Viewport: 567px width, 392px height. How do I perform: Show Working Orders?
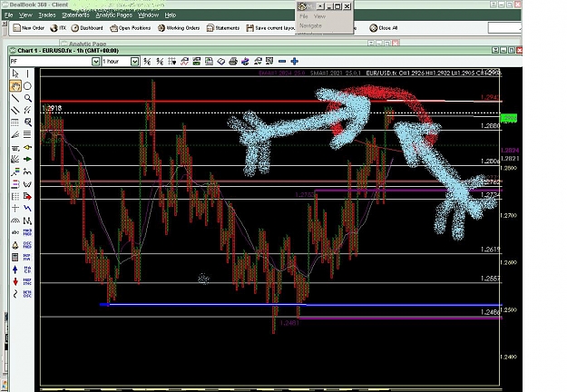tap(179, 28)
